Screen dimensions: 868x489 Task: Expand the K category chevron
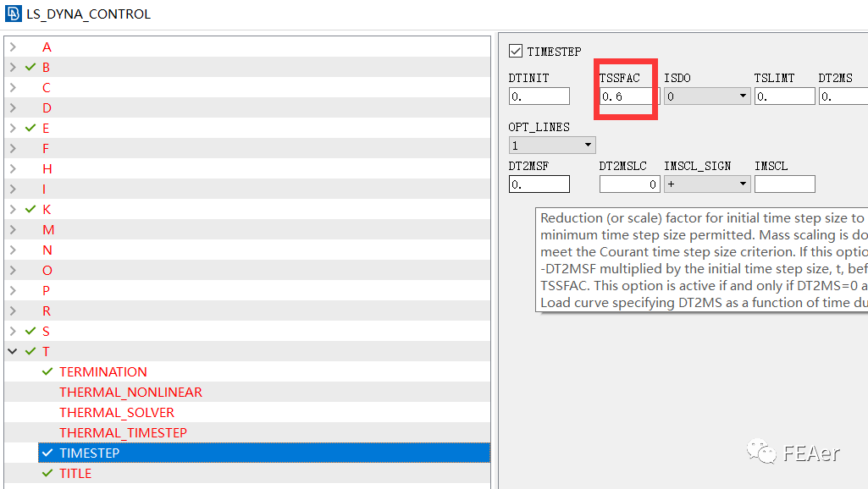(13, 209)
